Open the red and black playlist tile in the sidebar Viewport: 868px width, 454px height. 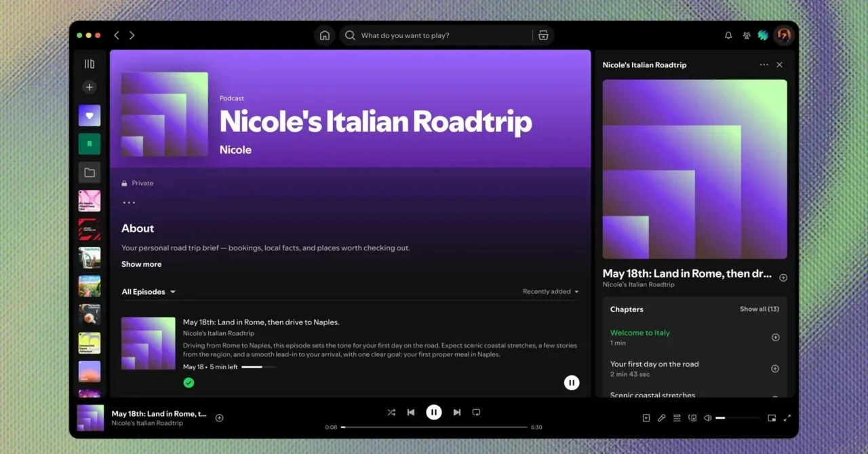(90, 229)
